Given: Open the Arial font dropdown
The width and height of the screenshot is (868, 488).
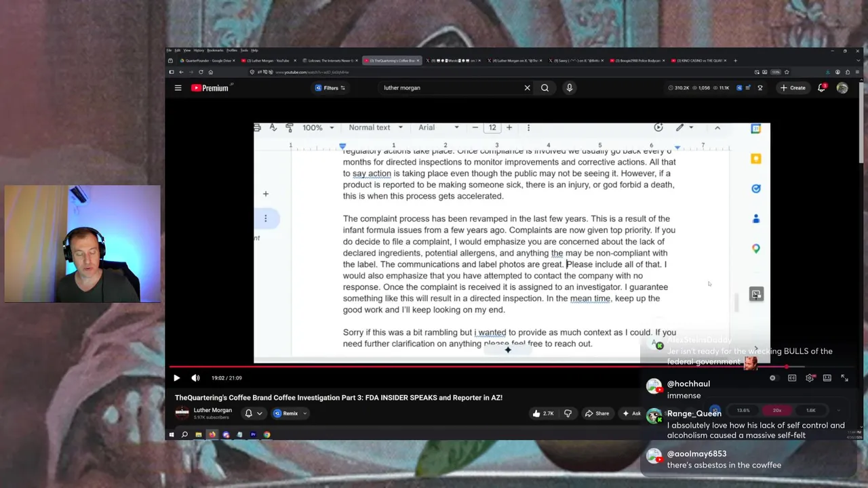Looking at the screenshot, I should pyautogui.click(x=438, y=127).
